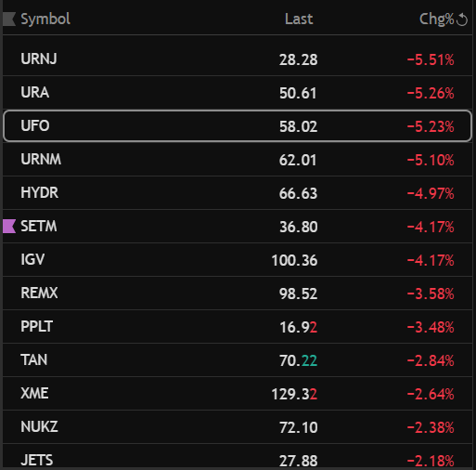The height and width of the screenshot is (470, 476).
Task: Select the NUKZ watchlist row
Action: pos(238,427)
